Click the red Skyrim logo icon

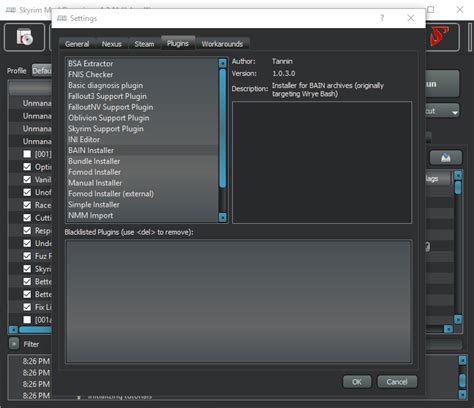439,36
